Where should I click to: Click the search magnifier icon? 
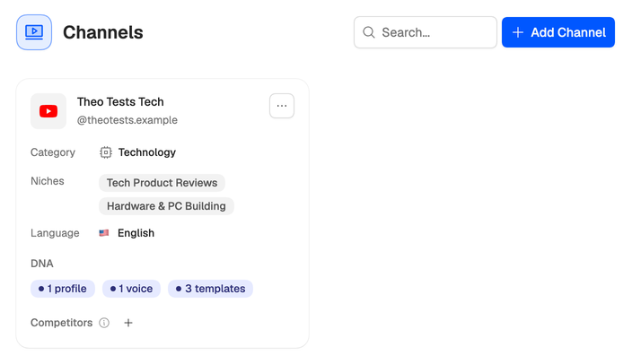coord(369,32)
